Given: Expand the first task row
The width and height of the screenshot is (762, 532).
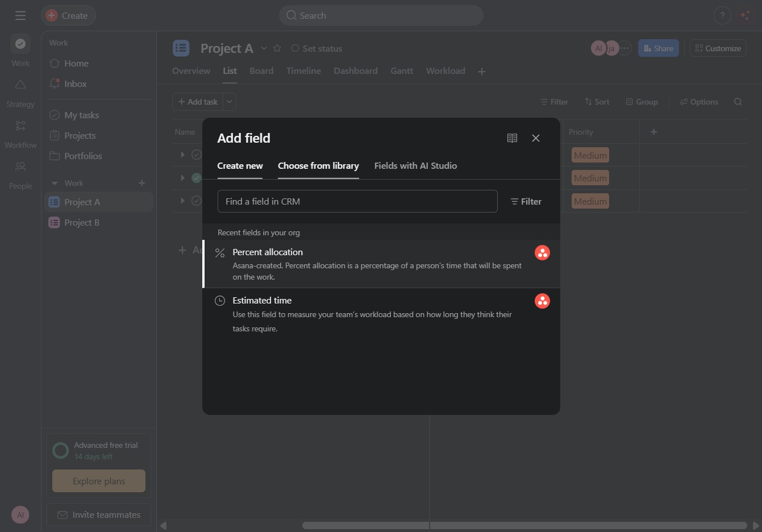Looking at the screenshot, I should (x=182, y=155).
